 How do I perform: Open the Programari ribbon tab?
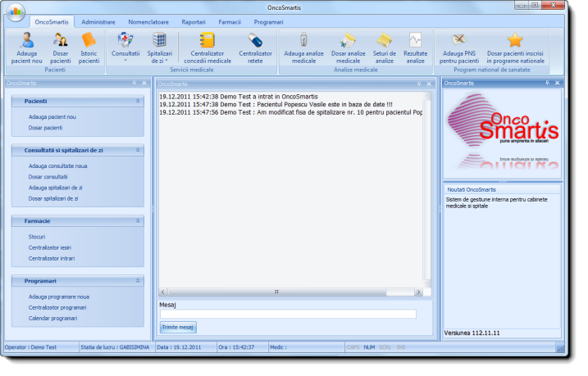268,22
